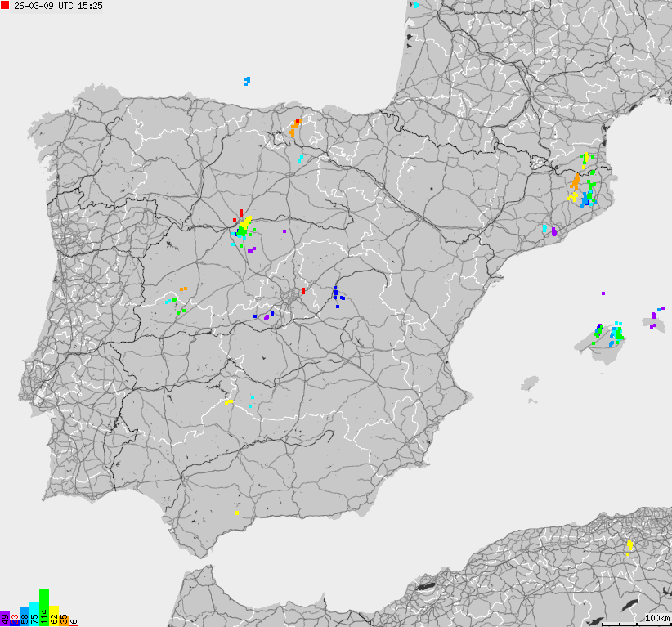Select the purple legend bar labeled 49

click(x=4, y=617)
